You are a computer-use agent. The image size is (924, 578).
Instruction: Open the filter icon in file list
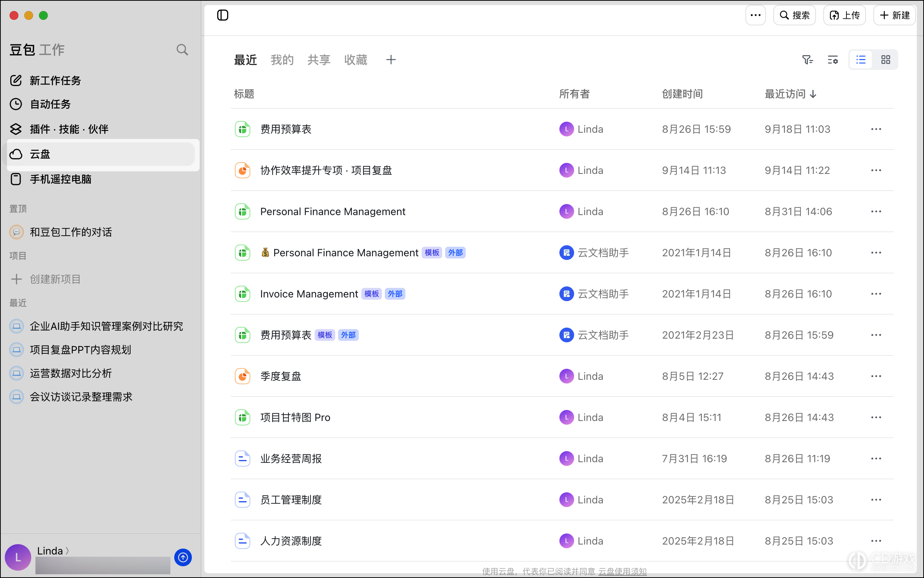click(x=807, y=60)
